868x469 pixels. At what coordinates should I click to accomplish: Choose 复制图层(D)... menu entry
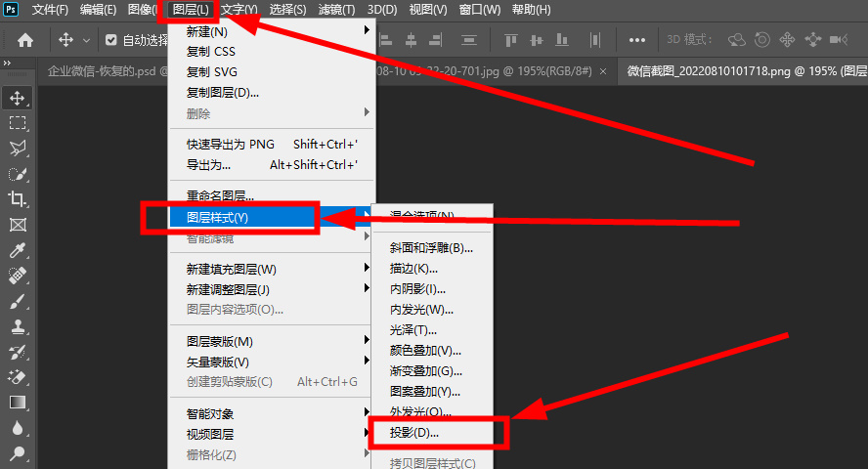point(272,93)
